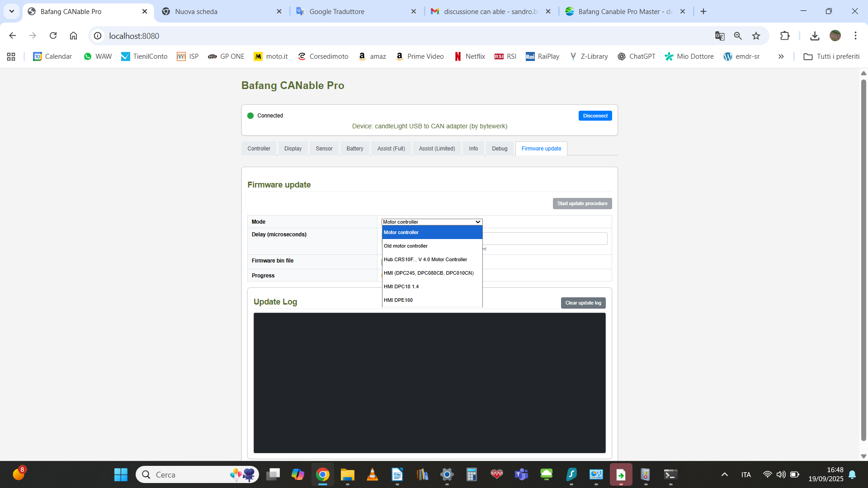
Task: Open the ChatGPT bookmark
Action: pyautogui.click(x=637, y=56)
